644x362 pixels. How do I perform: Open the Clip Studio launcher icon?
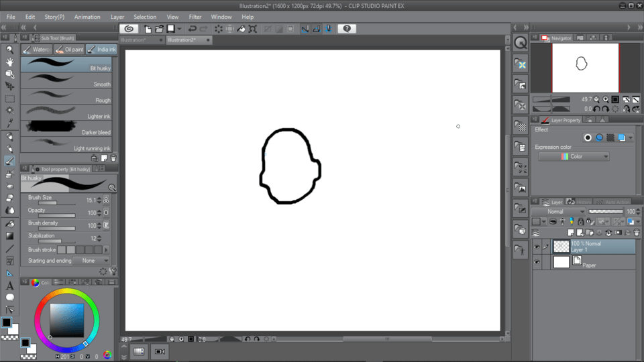129,29
